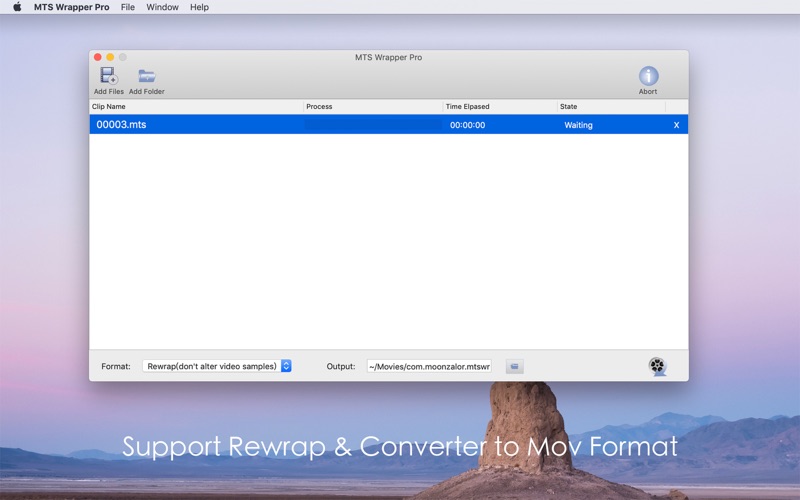Viewport: 800px width, 500px height.
Task: Browse output folder with the folder button
Action: (514, 366)
